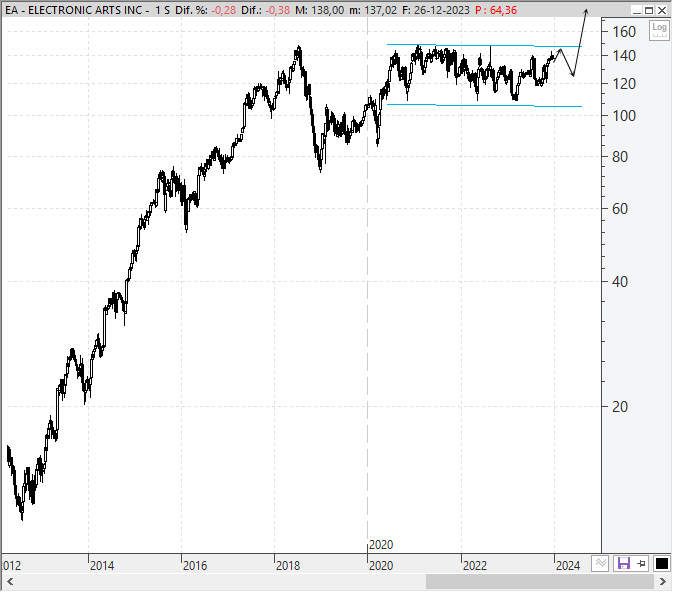Click the 100 price axis label
This screenshot has width=673, height=592.
pos(624,116)
